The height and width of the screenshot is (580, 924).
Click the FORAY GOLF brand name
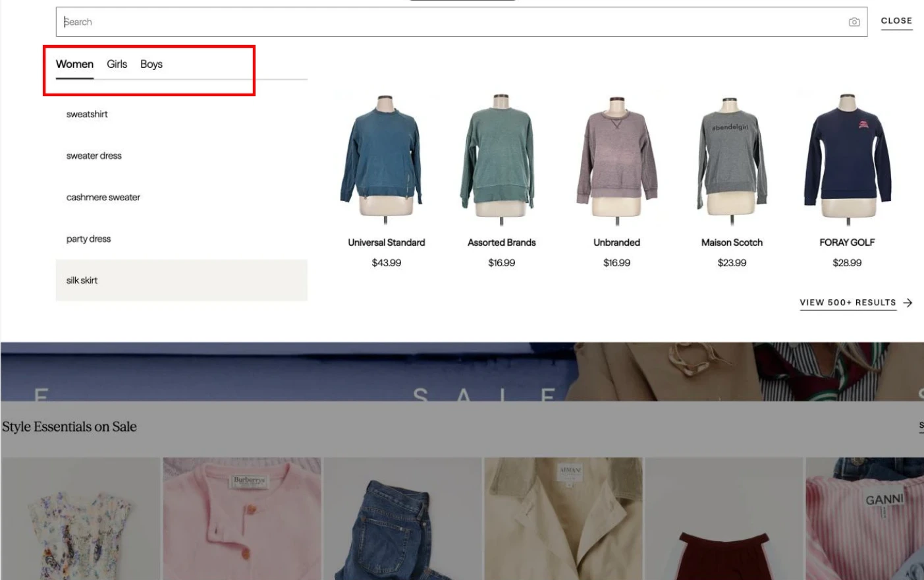click(847, 243)
